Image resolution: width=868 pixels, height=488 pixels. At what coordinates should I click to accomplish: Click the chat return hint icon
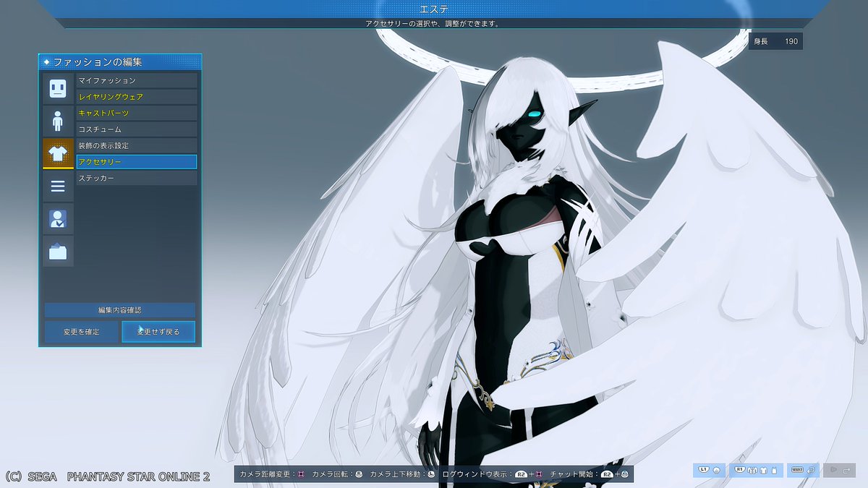(x=803, y=470)
